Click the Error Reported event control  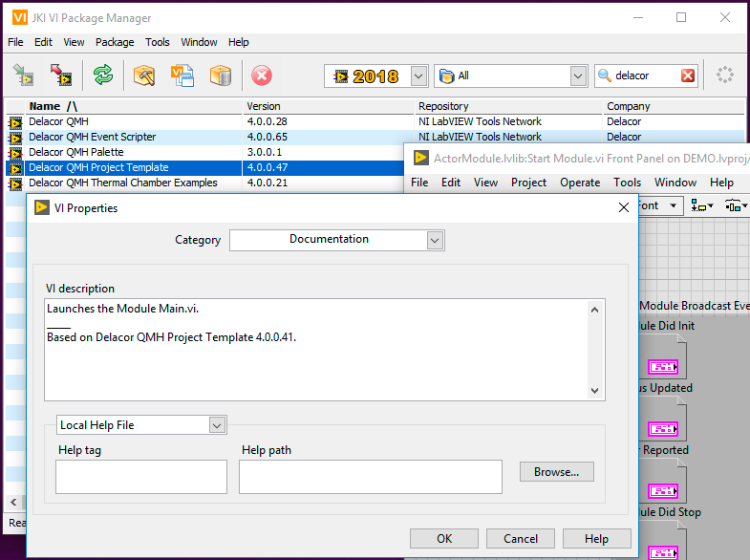663,491
